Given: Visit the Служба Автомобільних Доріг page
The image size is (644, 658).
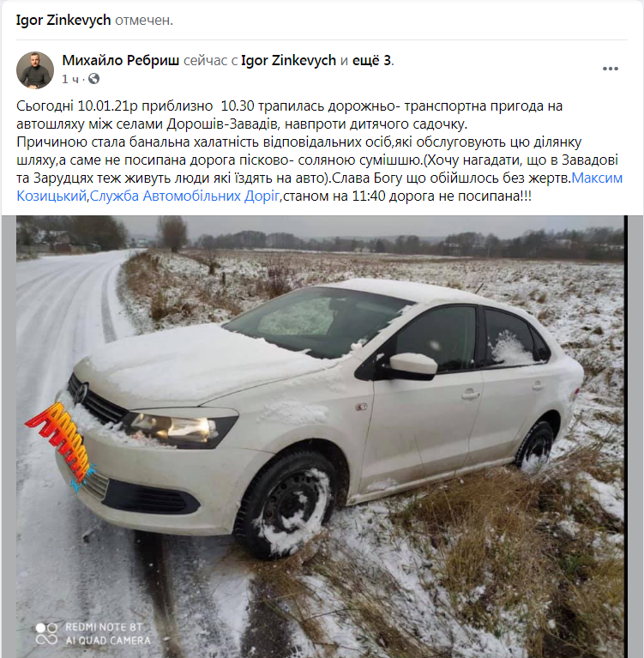Looking at the screenshot, I should [x=184, y=196].
